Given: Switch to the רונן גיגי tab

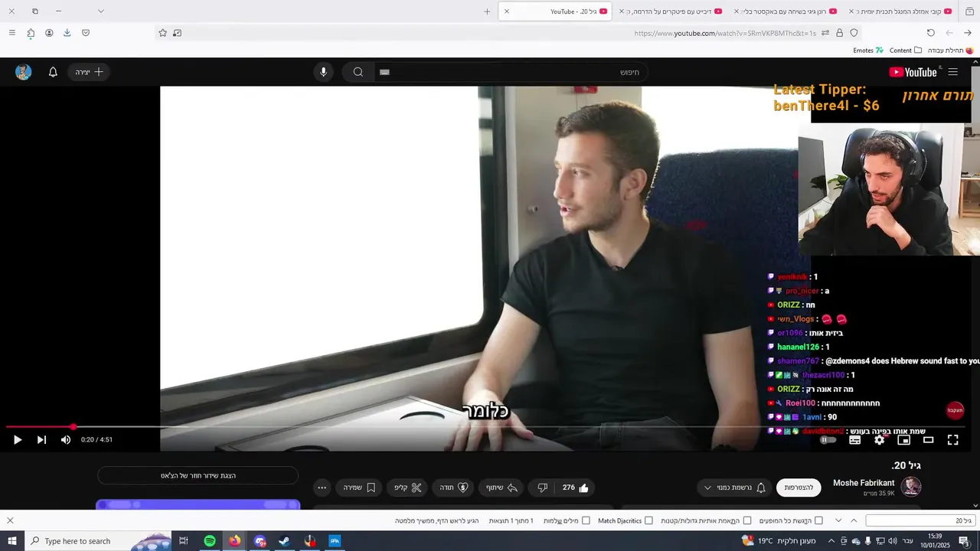Looking at the screenshot, I should (x=787, y=11).
